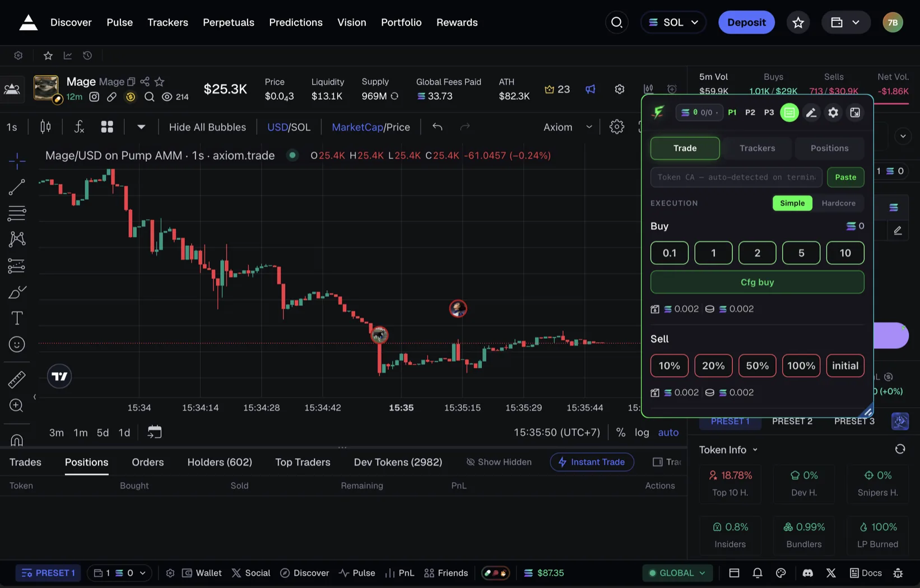Switch to the Holders (602) tab
920x588 pixels.
pyautogui.click(x=220, y=462)
